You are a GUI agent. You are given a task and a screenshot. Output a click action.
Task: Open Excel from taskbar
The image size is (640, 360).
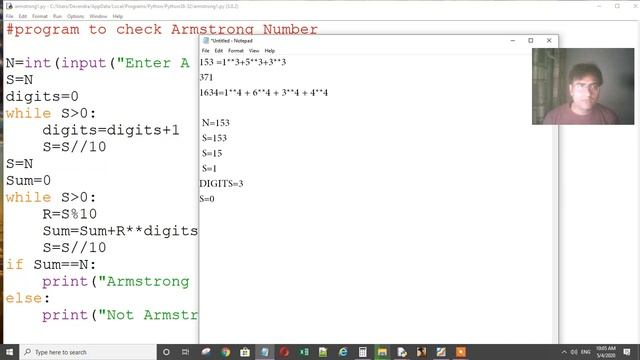(x=304, y=352)
